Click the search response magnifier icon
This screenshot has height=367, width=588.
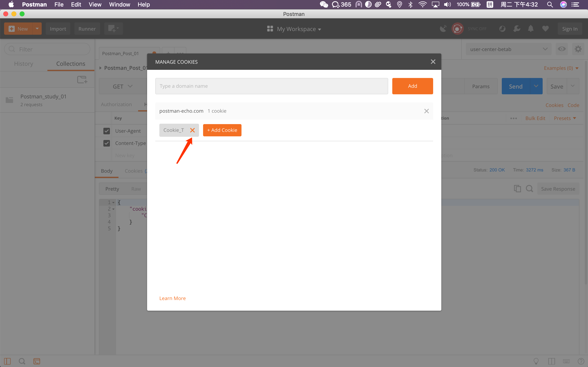click(529, 189)
